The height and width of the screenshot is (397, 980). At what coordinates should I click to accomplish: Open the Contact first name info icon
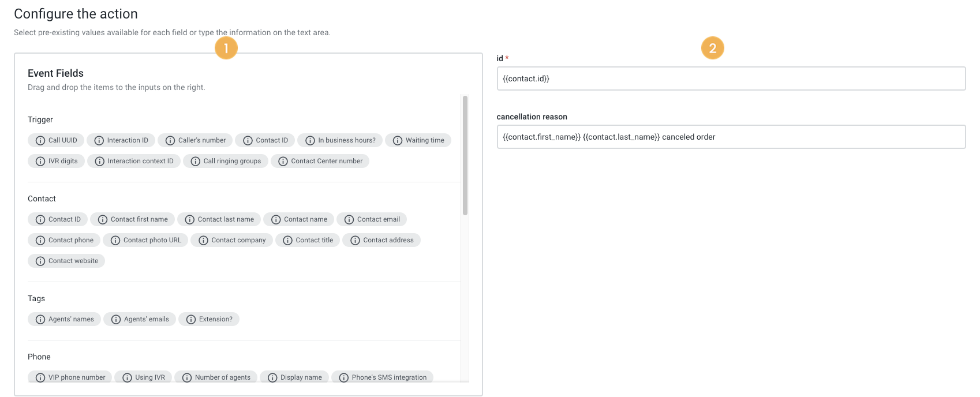(x=103, y=219)
